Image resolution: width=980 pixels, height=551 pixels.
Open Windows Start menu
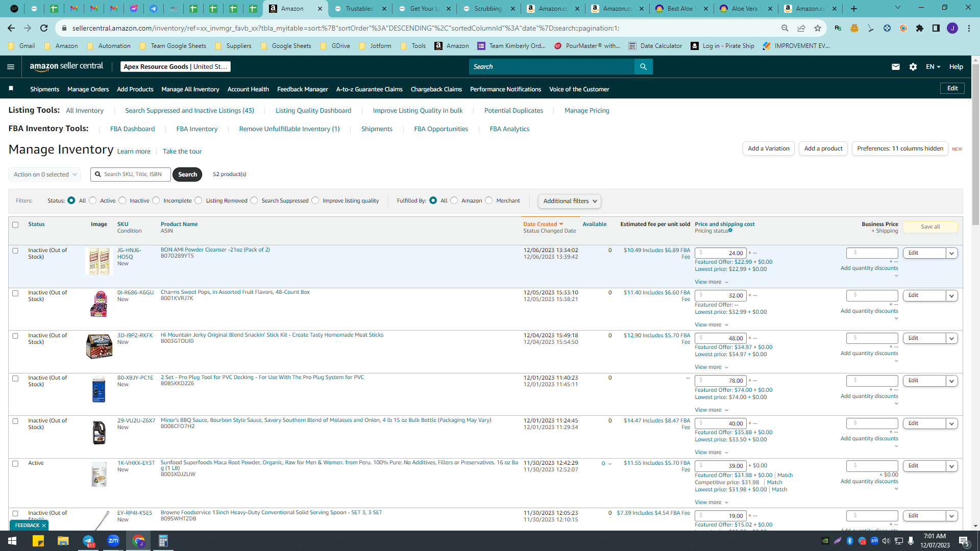pos(12,541)
